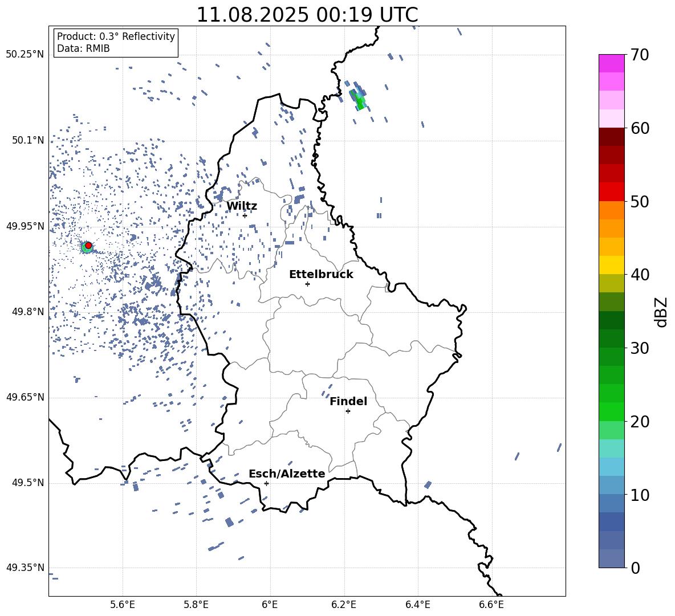Click the "Data: RMIB" text
This screenshot has height=616, width=675.
click(83, 48)
